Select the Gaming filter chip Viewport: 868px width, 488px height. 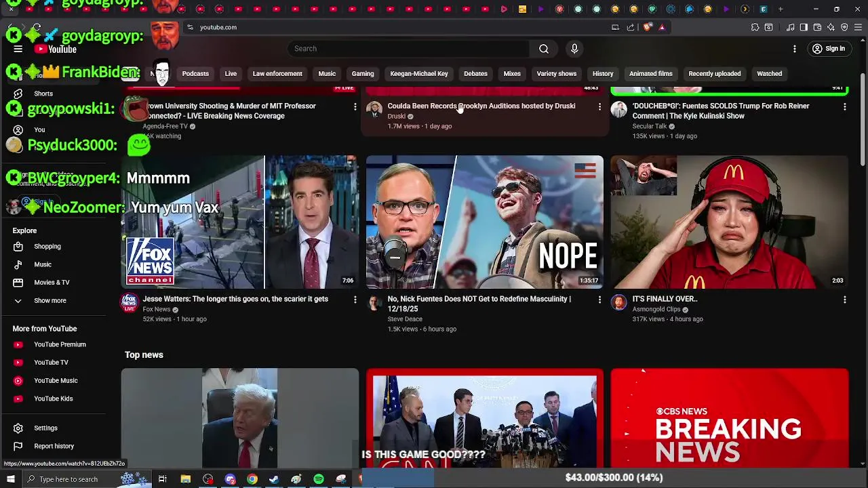click(363, 73)
